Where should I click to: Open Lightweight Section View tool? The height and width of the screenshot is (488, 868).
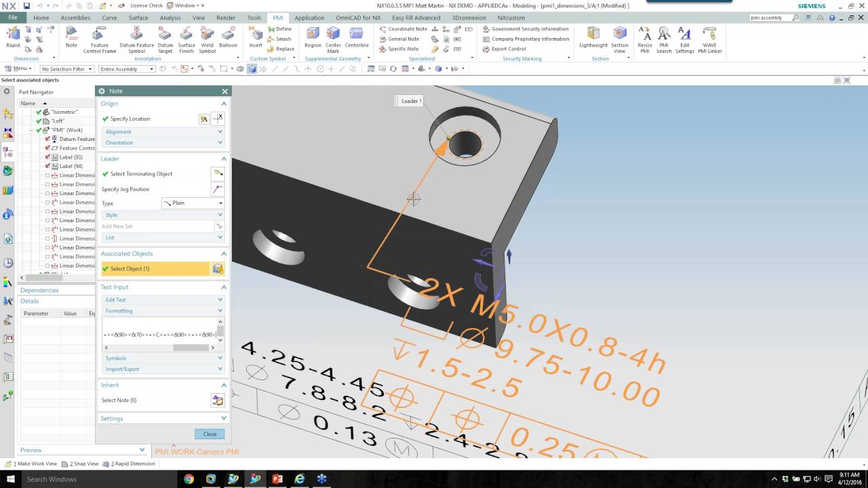593,37
